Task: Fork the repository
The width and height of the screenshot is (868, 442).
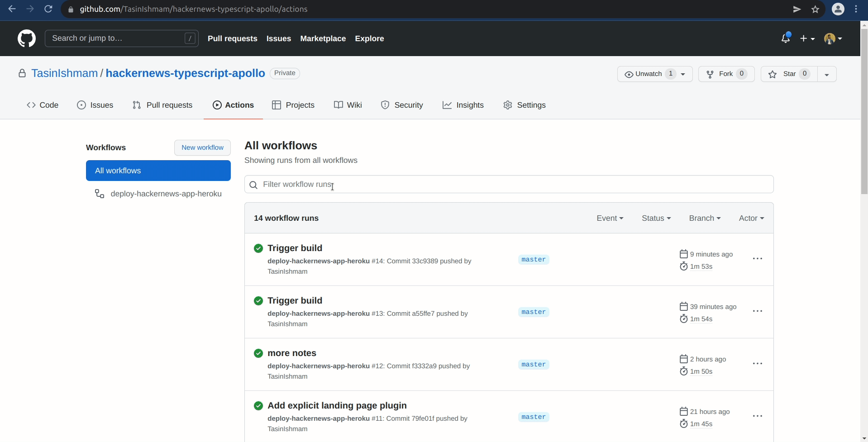Action: [x=726, y=74]
